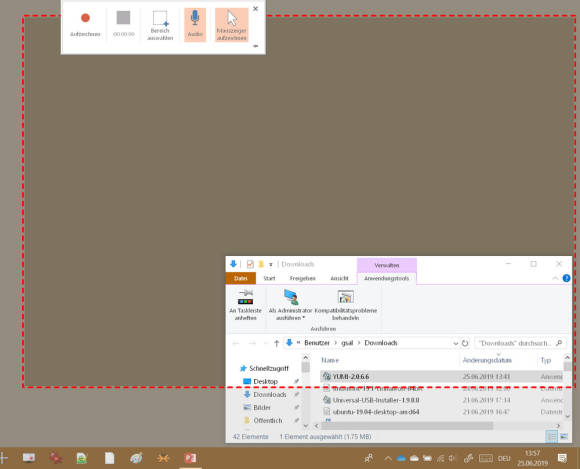580x469 pixels.
Task: Click the grey stop recording square
Action: tap(124, 18)
